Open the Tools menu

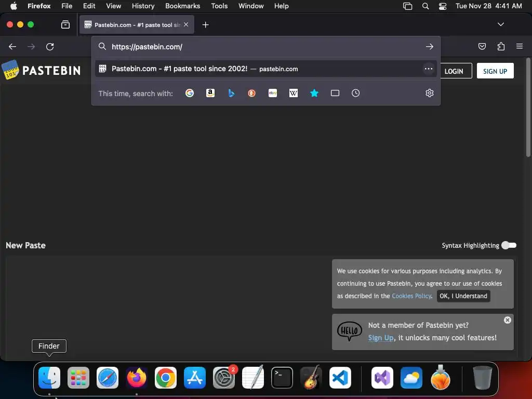[219, 6]
